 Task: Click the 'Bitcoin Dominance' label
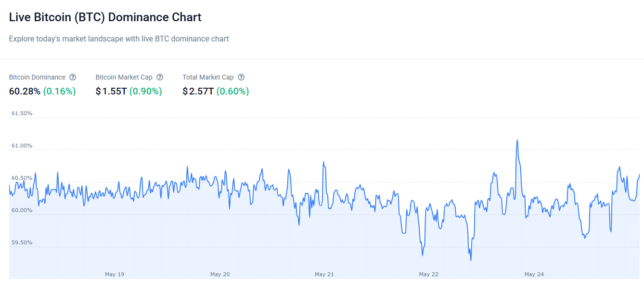click(37, 77)
